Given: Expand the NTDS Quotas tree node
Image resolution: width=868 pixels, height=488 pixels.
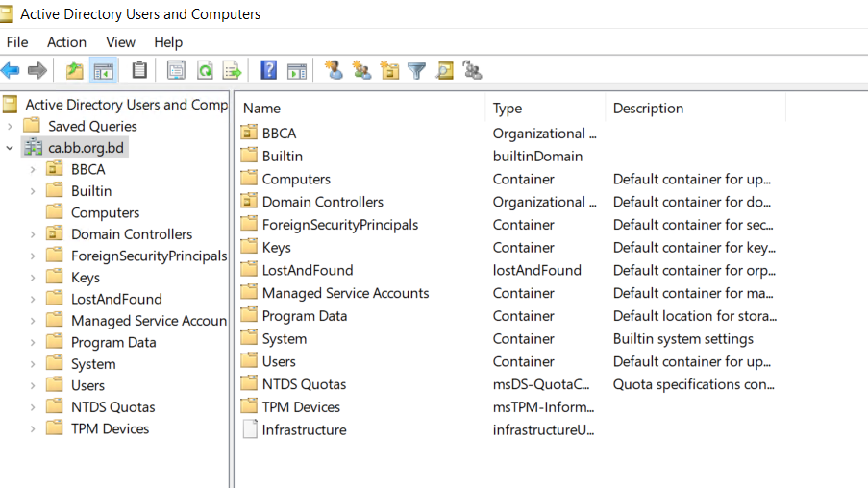Looking at the screenshot, I should pyautogui.click(x=32, y=406).
